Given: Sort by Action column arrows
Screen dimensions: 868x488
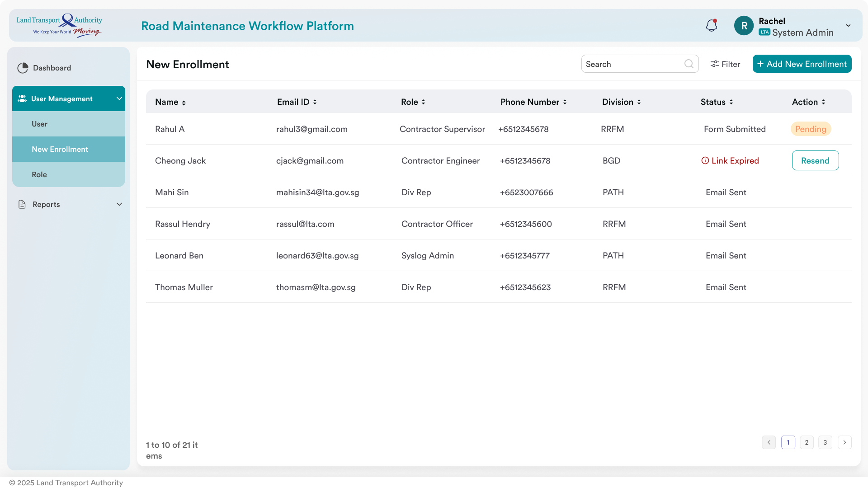Looking at the screenshot, I should [823, 102].
